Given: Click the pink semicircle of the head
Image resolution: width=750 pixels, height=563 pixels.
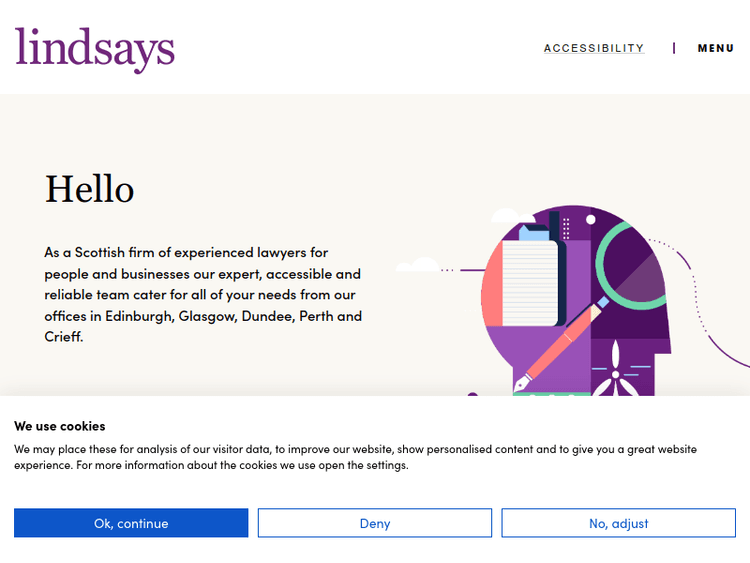Looking at the screenshot, I should pyautogui.click(x=491, y=283).
